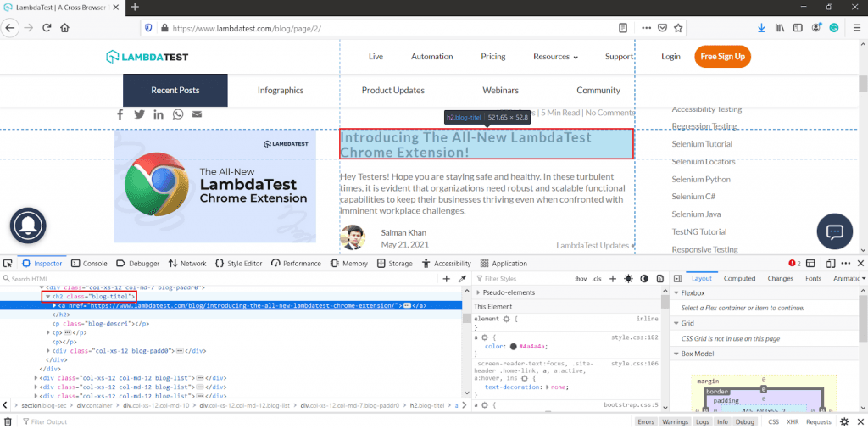This screenshot has height=429, width=868.
Task: Toggle the :hov pseudo-class panel
Action: tap(581, 278)
